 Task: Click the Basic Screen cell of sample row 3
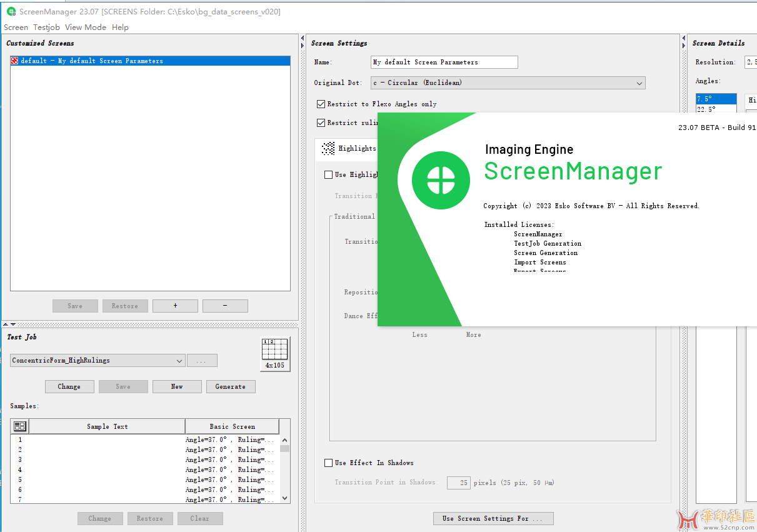(x=232, y=459)
